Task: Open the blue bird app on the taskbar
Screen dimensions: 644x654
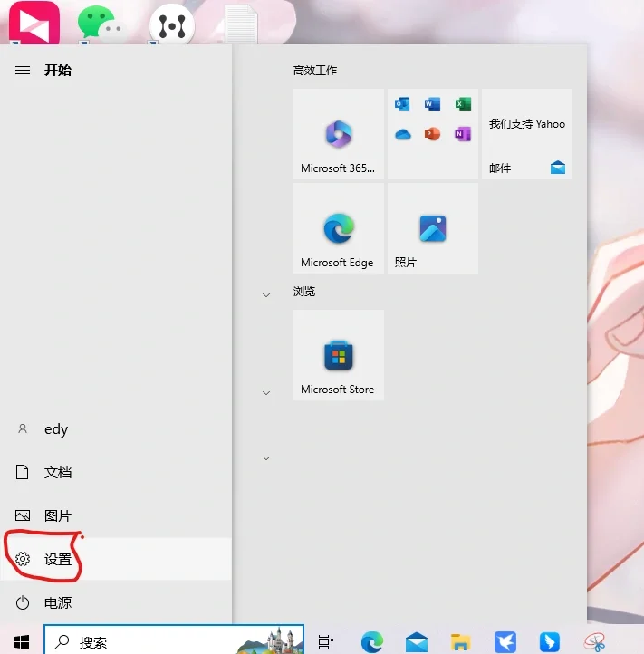Action: pyautogui.click(x=505, y=641)
